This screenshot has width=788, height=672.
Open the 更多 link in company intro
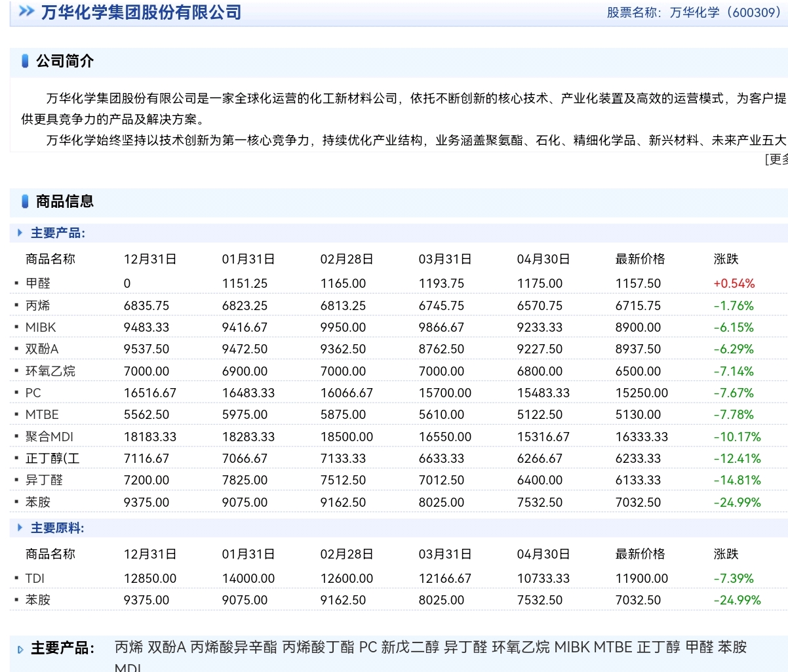coord(776,159)
